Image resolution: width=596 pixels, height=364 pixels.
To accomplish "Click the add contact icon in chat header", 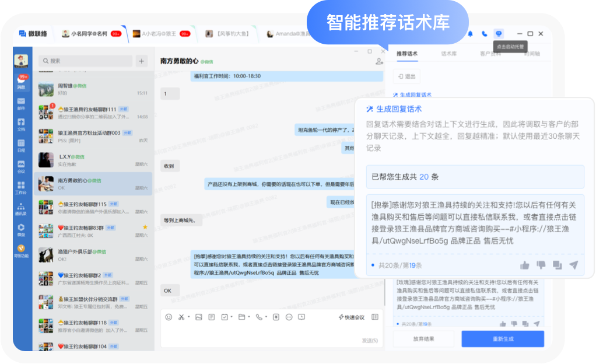I will click(379, 61).
